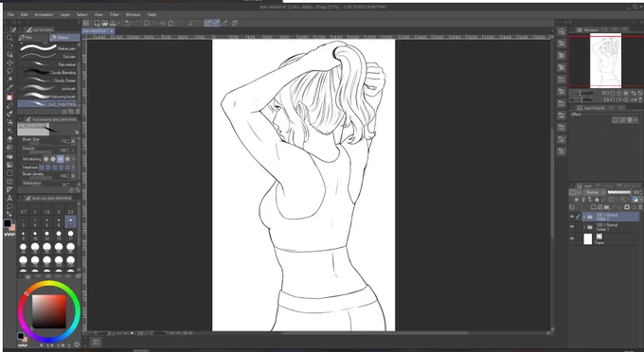The width and height of the screenshot is (644, 352).
Task: Click the Navigator canvas thumbnail
Action: pyautogui.click(x=605, y=61)
